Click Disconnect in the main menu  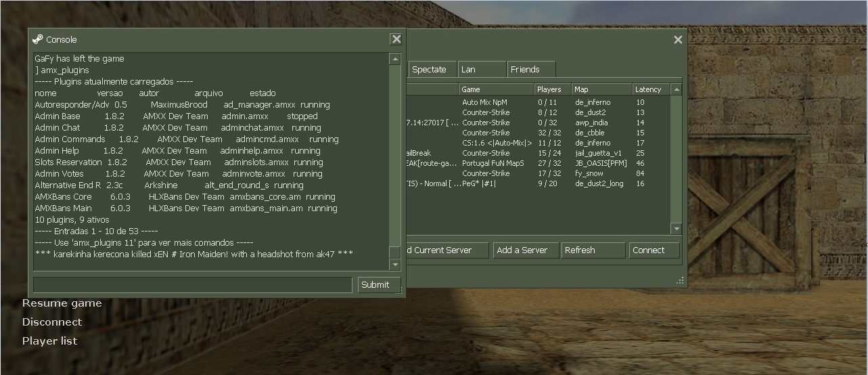pos(52,322)
